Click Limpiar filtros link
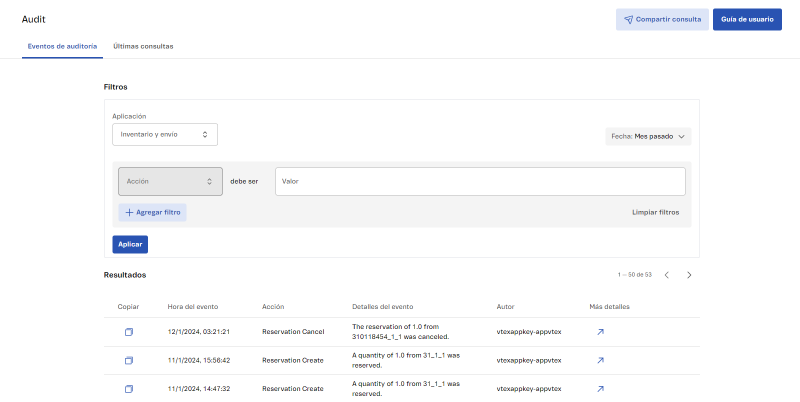The height and width of the screenshot is (402, 800). click(x=655, y=212)
